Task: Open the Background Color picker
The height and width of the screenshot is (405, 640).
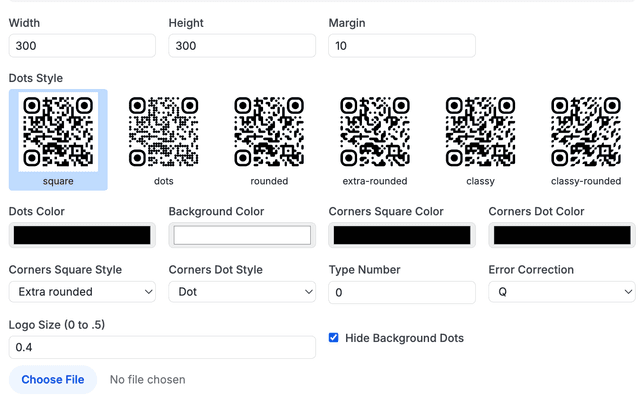Action: 242,235
